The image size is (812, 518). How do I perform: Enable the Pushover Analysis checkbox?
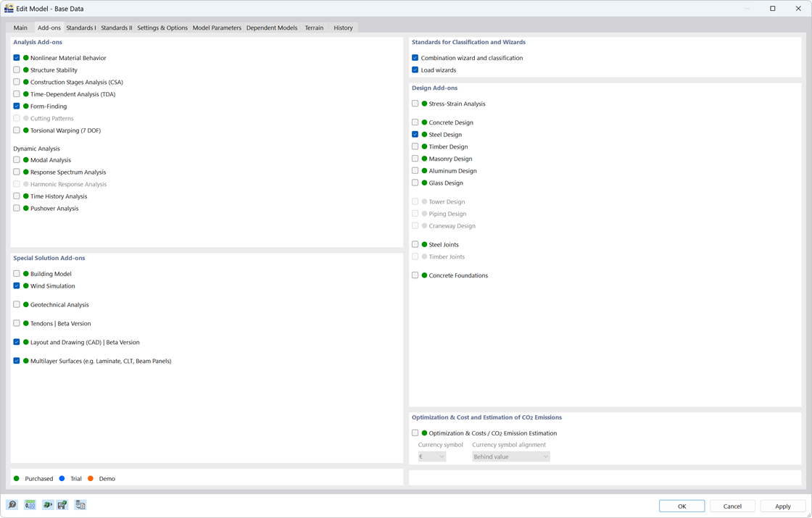pyautogui.click(x=17, y=208)
